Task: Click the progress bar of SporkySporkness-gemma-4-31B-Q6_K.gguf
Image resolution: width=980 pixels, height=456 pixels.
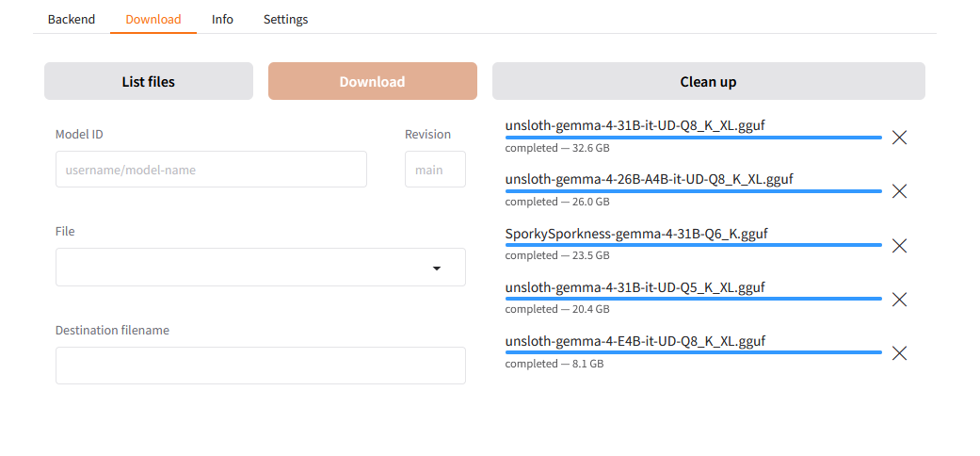Action: [x=693, y=245]
